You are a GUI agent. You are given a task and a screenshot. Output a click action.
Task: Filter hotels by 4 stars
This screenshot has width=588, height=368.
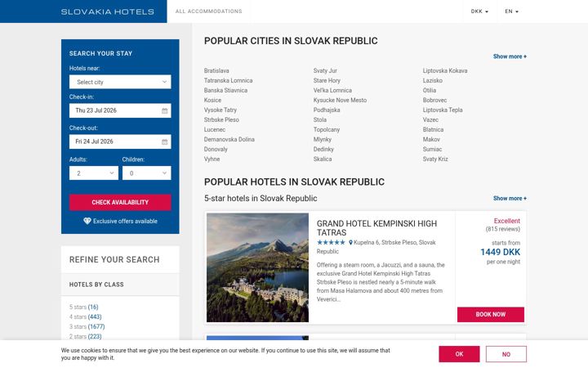85,317
